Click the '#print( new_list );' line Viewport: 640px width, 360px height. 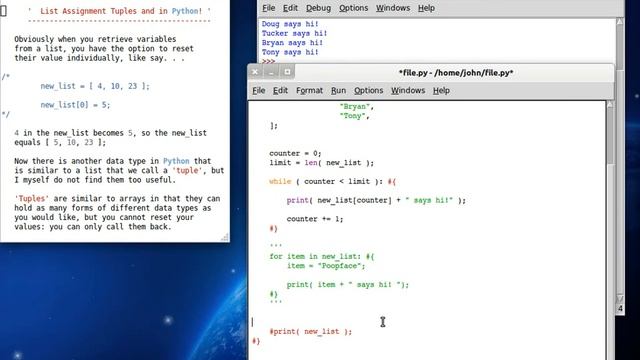tap(310, 331)
